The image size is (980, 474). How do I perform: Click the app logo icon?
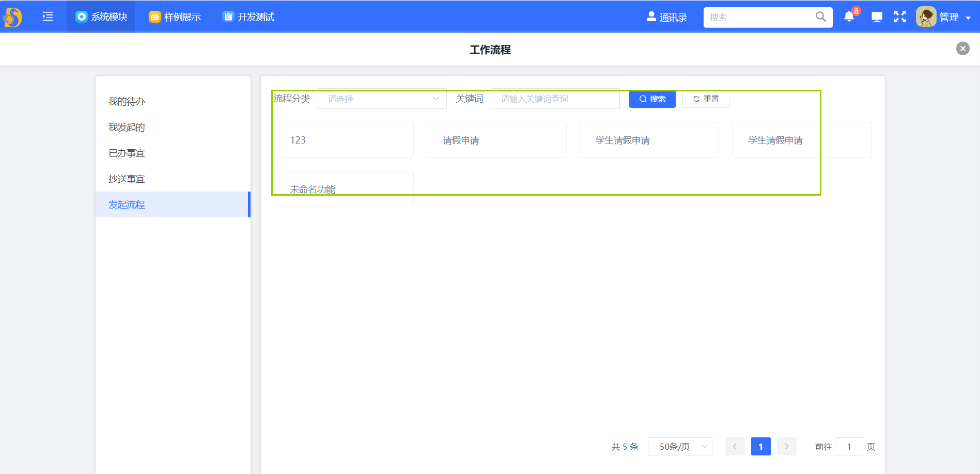12,17
